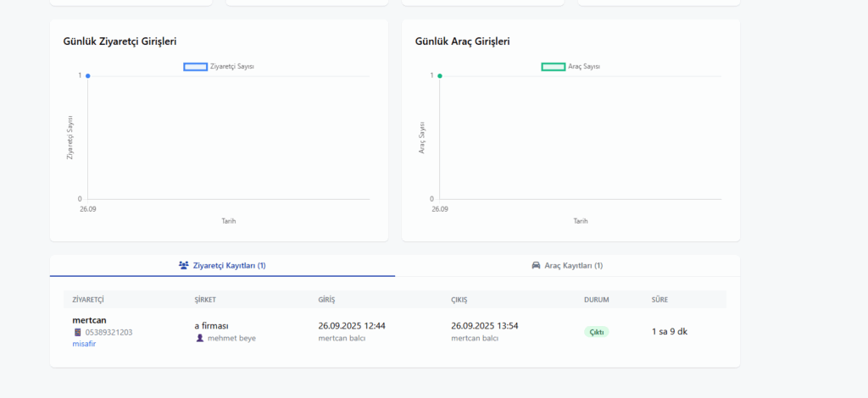Toggle the green Araç Sayısı legend box
The image size is (868, 398).
pyautogui.click(x=553, y=66)
